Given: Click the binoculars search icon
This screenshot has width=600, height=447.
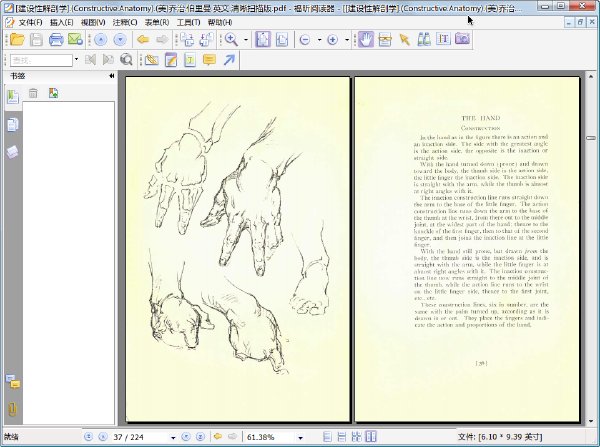Looking at the screenshot, I should coord(424,39).
